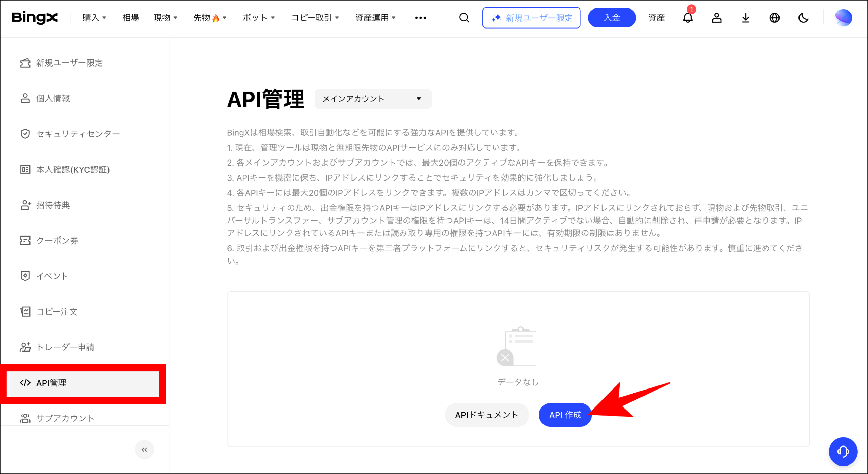Expand the 資産運用 menu dropdown
This screenshot has width=868, height=474.
pos(375,18)
